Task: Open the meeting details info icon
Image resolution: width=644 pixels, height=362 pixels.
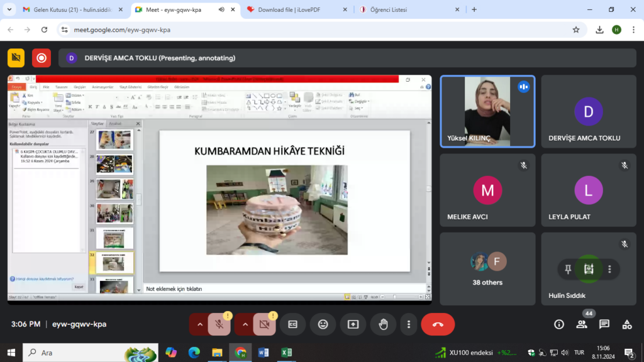Action: click(559, 324)
